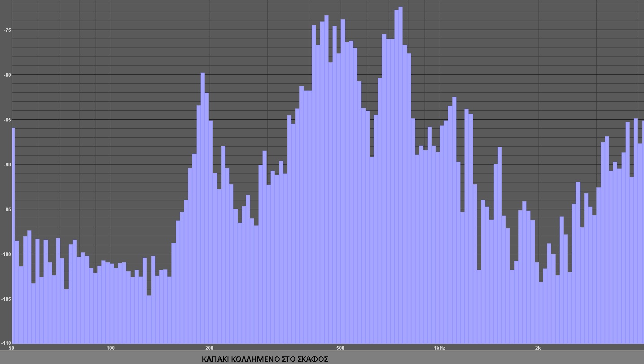
Task: Click the 50 Hz frequency axis label
Action: point(11,348)
